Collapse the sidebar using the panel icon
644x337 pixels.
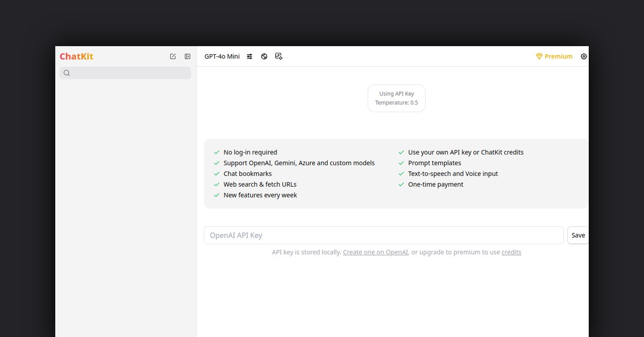(x=187, y=56)
